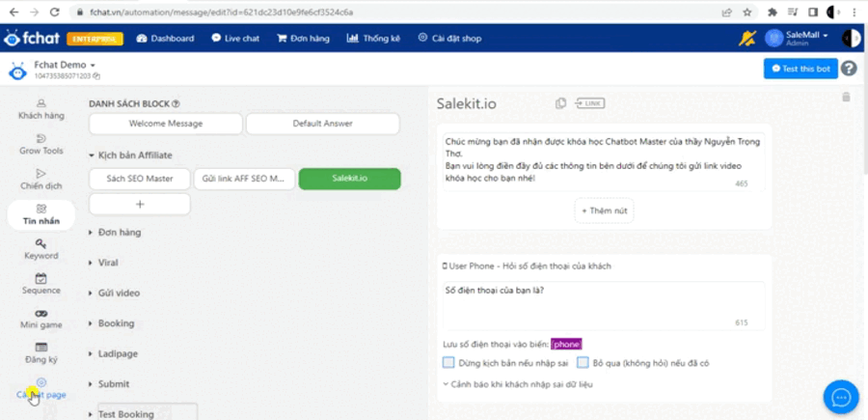Click the phone variable tag
This screenshot has width=868, height=420.
click(x=566, y=345)
